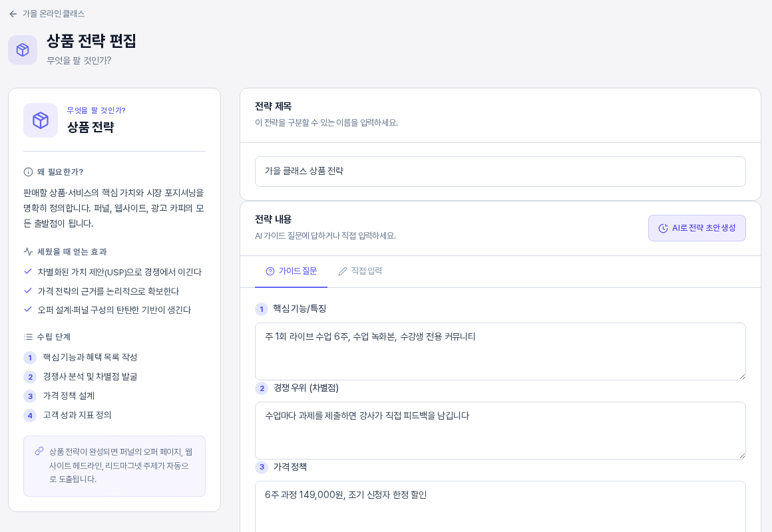The width and height of the screenshot is (772, 532).
Task: Click the list icon beside 수립 단계
Action: coord(28,336)
